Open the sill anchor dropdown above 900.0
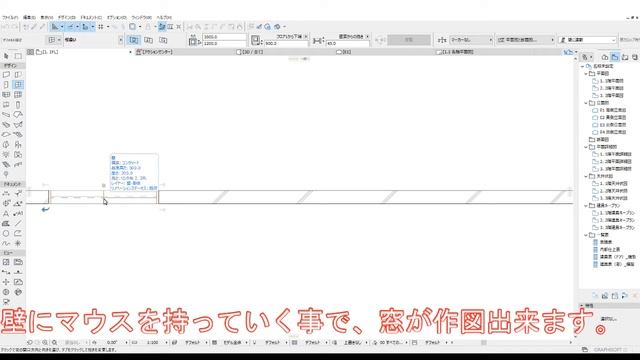 [306, 37]
